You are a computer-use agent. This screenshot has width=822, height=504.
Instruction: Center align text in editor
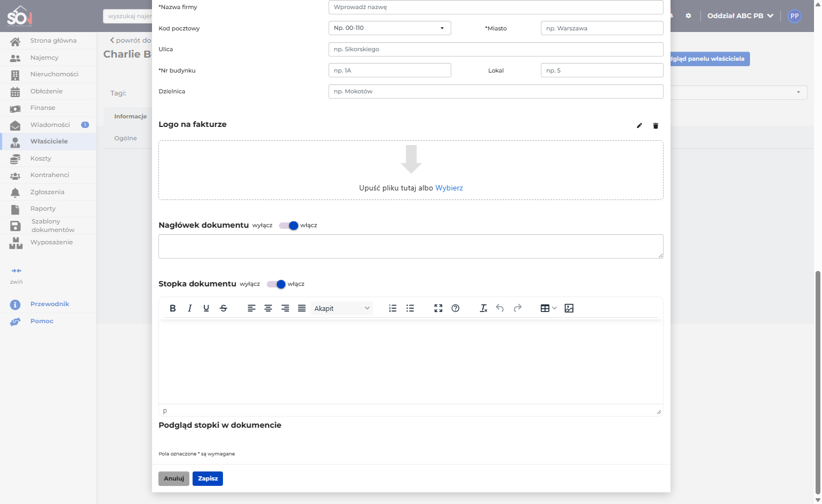[268, 308]
